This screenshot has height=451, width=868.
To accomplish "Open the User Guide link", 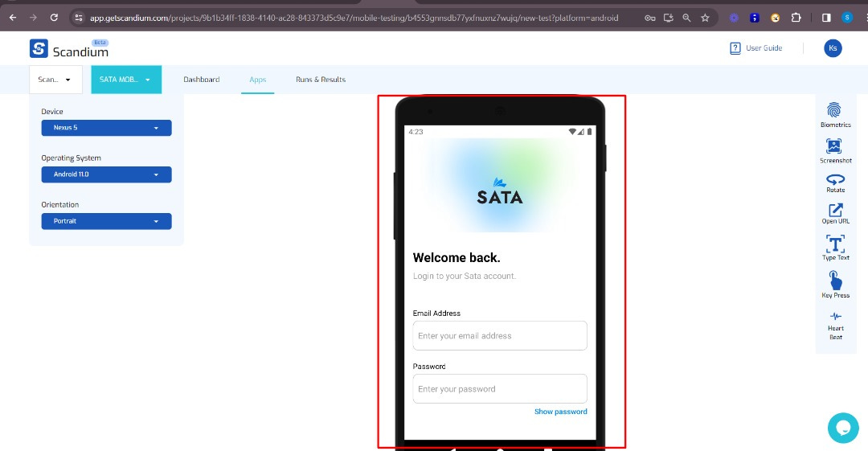I will click(x=755, y=48).
